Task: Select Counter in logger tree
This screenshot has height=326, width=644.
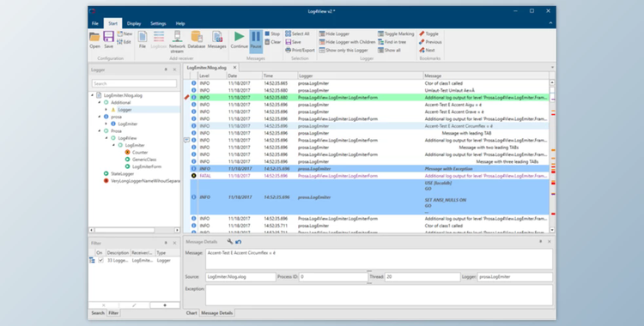Action: pos(140,153)
